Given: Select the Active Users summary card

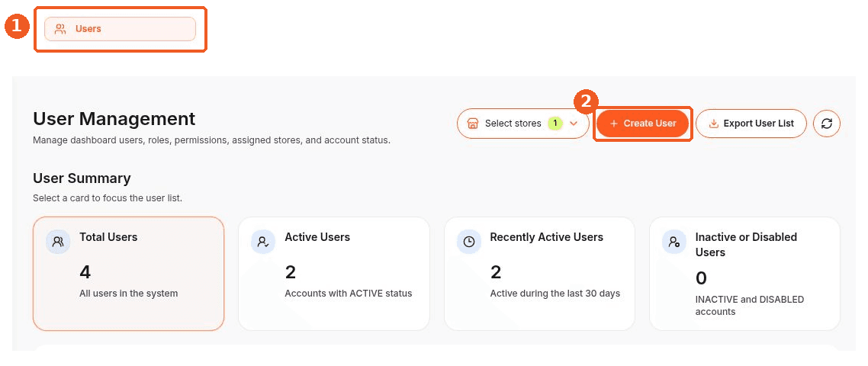Looking at the screenshot, I should pyautogui.click(x=334, y=274).
